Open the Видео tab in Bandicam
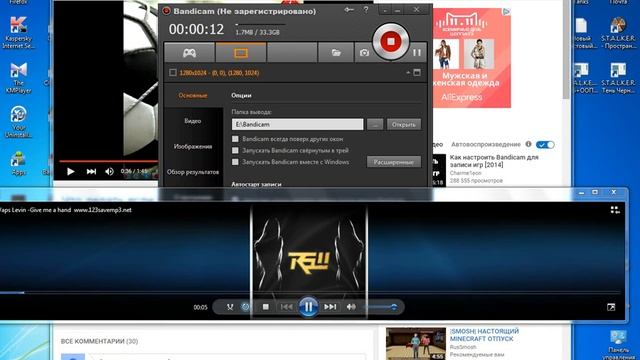This screenshot has width=640, height=360. point(193,121)
